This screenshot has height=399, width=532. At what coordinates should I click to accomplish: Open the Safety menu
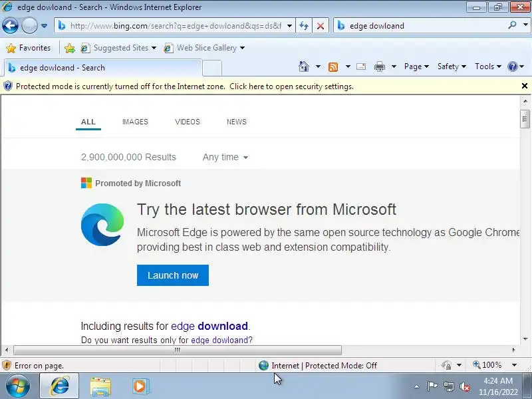452,66
